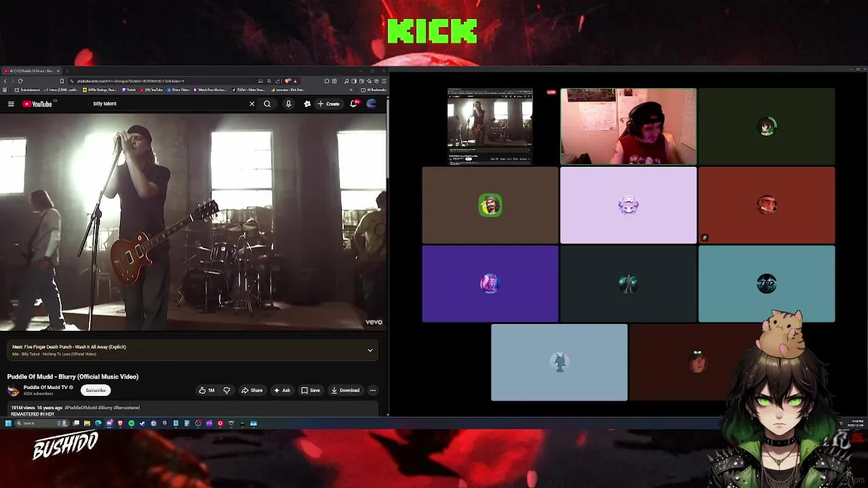This screenshot has height=488, width=868.
Task: Select the lavender participant tile
Action: click(628, 205)
